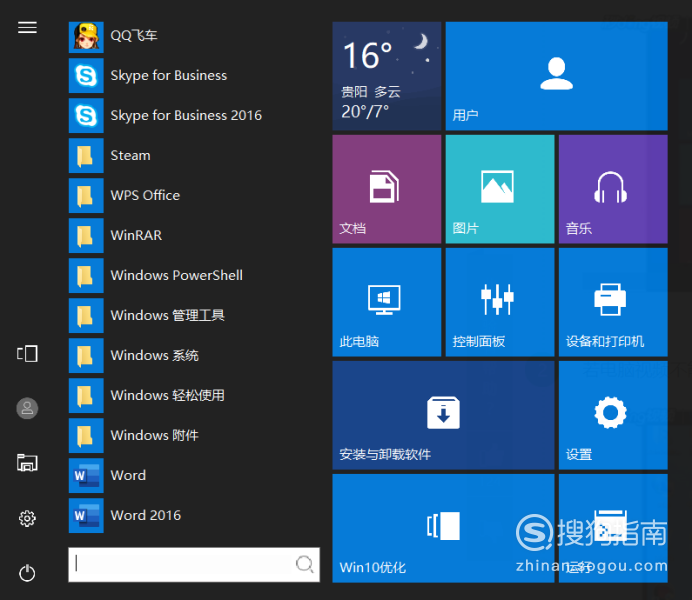Open the 运行 tile
The image size is (692, 600).
[613, 528]
